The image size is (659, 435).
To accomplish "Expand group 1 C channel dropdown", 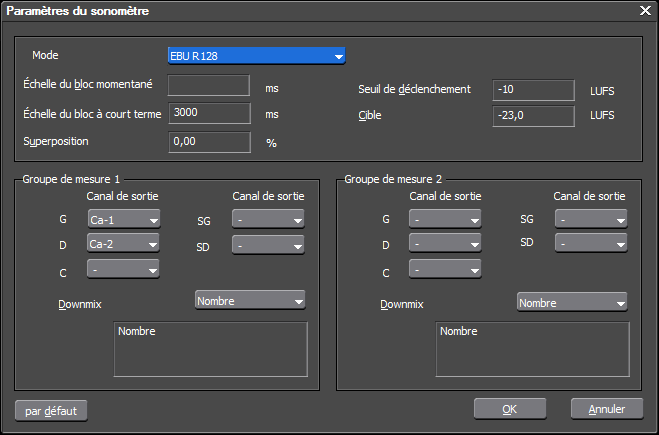I will coord(123,269).
